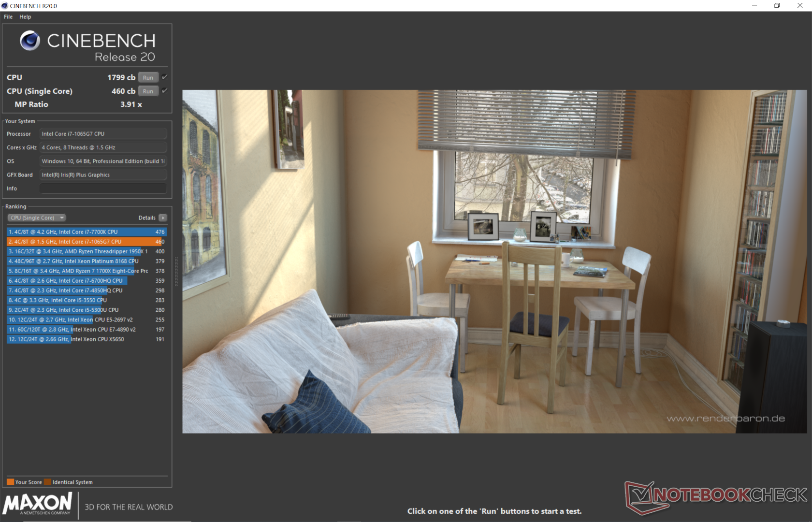Open the File menu
Image resolution: width=812 pixels, height=522 pixels.
tap(8, 16)
